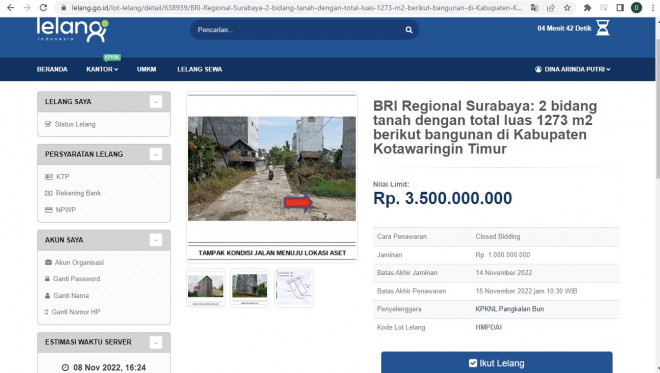Open the KTP requirement link
The image size is (660, 373).
57,177
